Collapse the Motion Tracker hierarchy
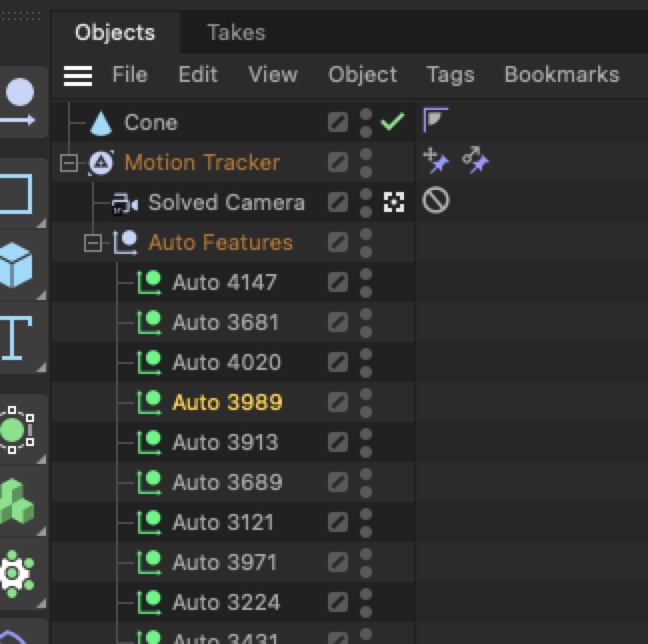 69,163
